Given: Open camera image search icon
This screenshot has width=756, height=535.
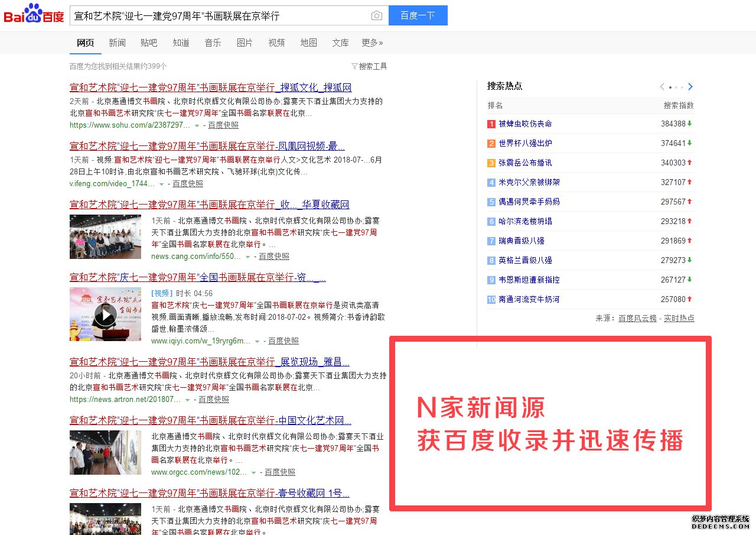Looking at the screenshot, I should click(376, 16).
